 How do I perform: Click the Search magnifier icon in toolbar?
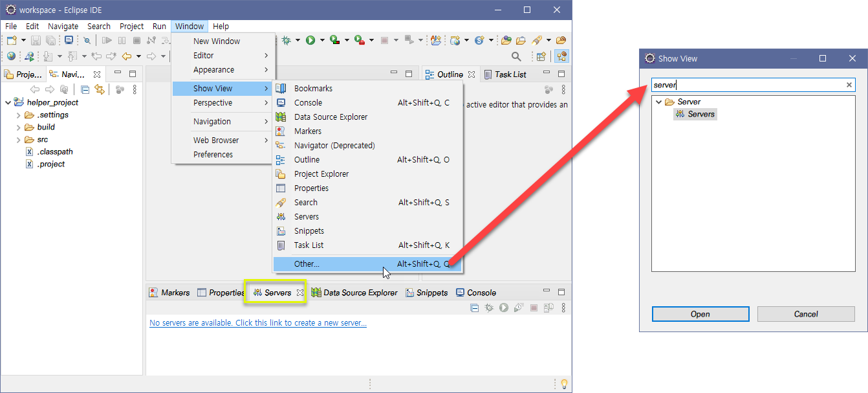tap(515, 56)
